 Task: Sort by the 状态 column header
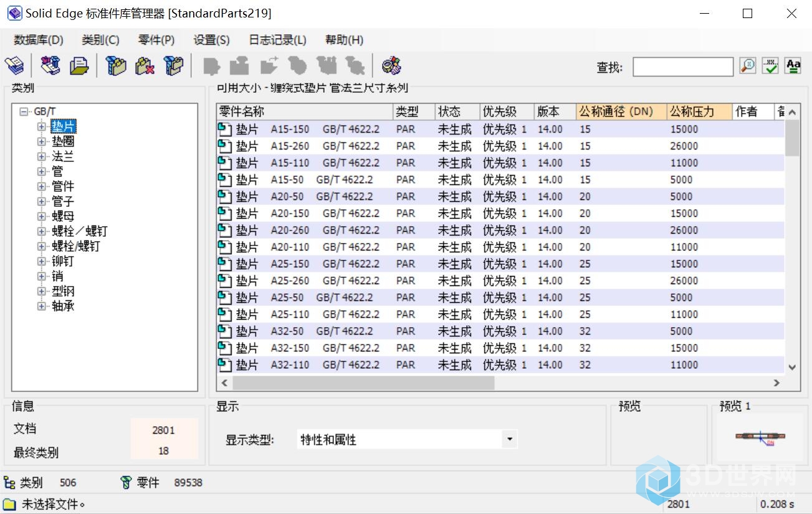(457, 112)
